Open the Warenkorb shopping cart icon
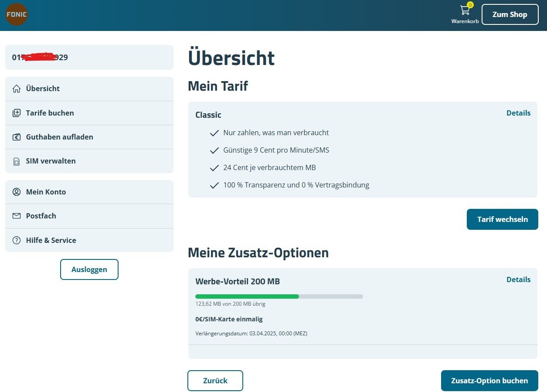This screenshot has height=392, width=547. click(465, 10)
